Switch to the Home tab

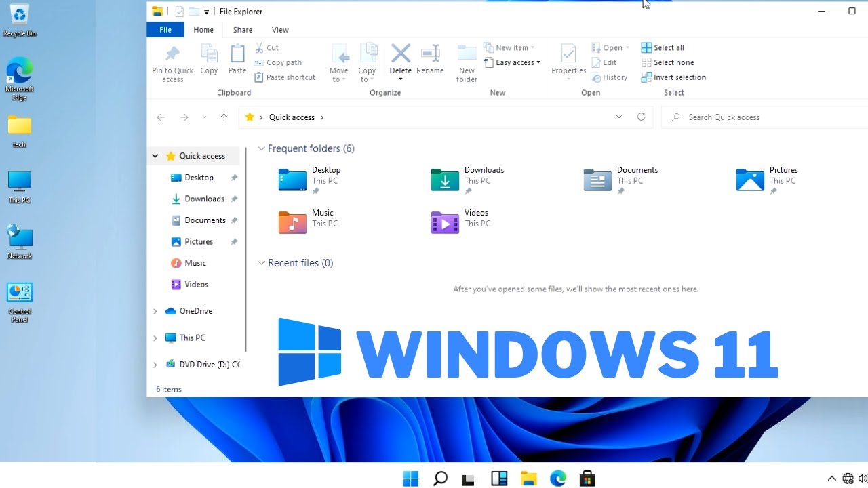coord(203,30)
